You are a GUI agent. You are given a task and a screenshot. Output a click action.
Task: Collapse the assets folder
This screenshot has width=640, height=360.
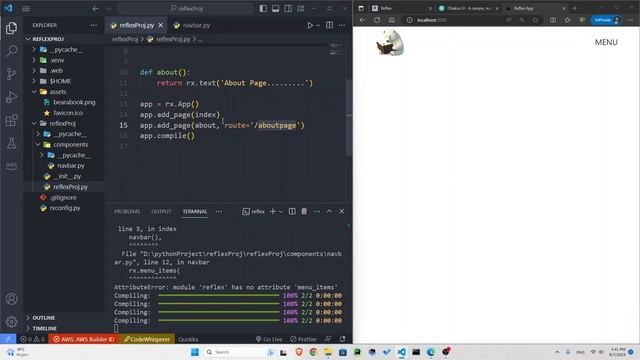point(34,92)
